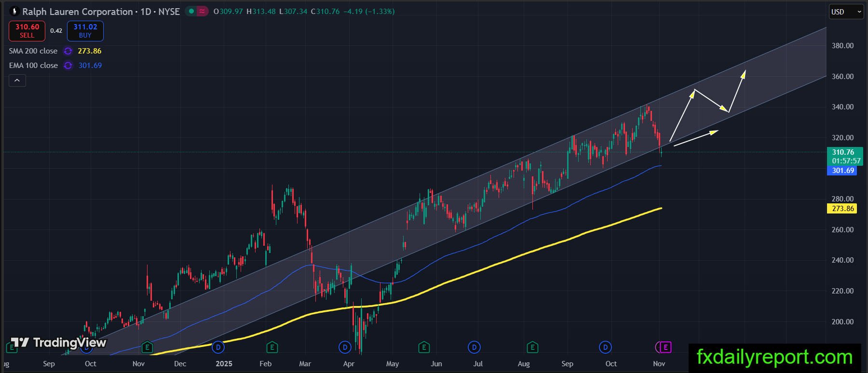868x373 pixels.
Task: Click the blue EMA price label 301.69 on axis
Action: pos(842,171)
